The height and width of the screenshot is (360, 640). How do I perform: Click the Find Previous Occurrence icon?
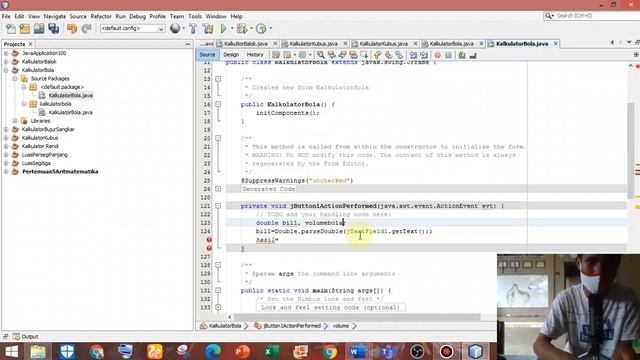coord(332,55)
